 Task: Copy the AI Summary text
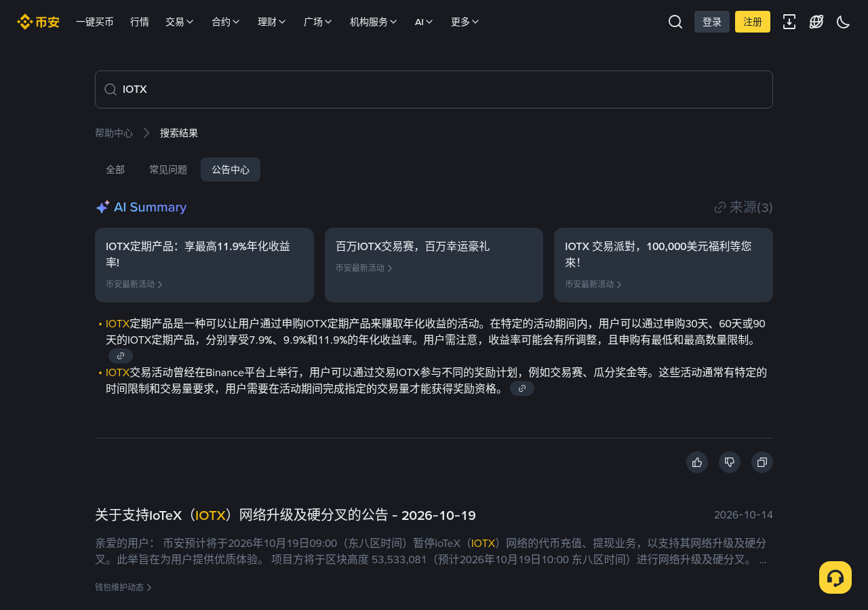point(762,462)
